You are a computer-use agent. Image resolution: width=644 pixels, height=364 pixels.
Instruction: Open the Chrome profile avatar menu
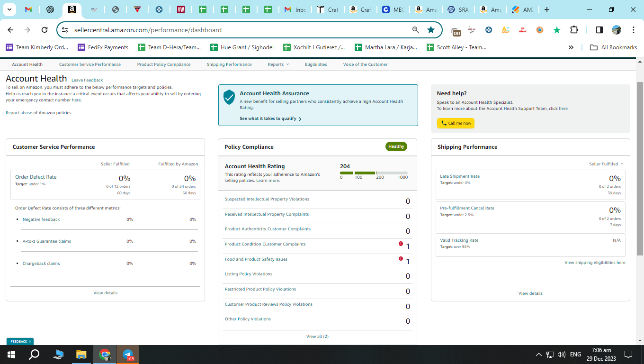coord(616,30)
